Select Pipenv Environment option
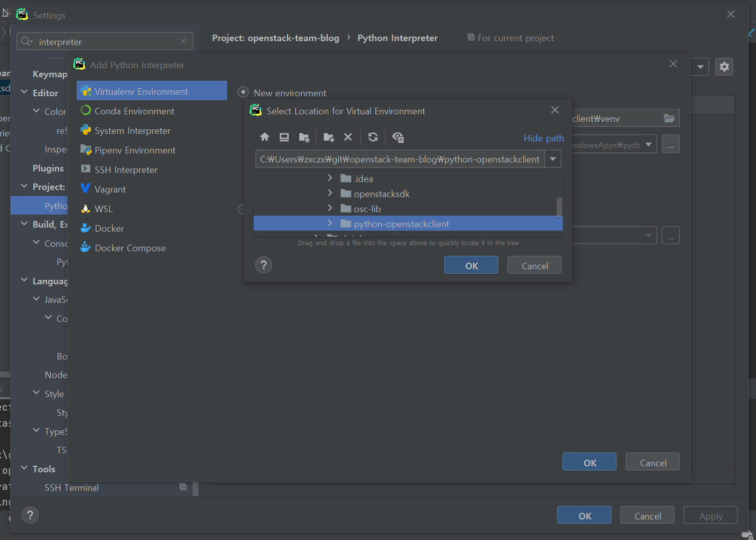 click(152, 150)
